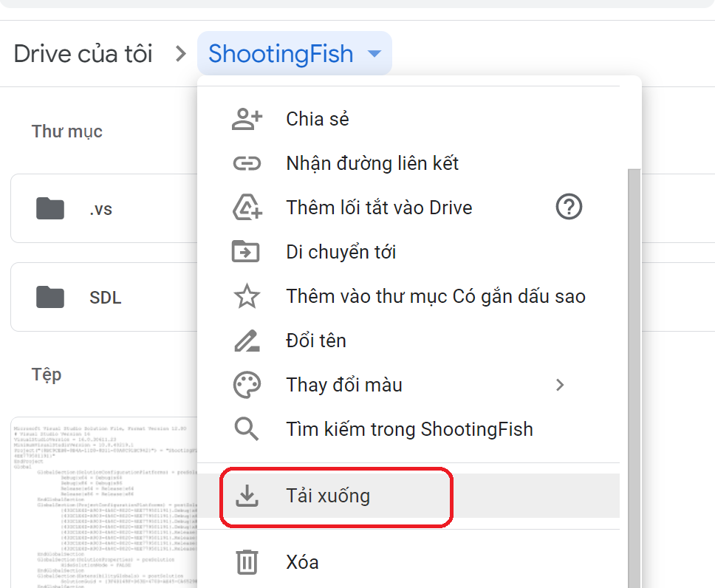Select Chia sẻ from the menu
The width and height of the screenshot is (715, 588).
coord(408,119)
